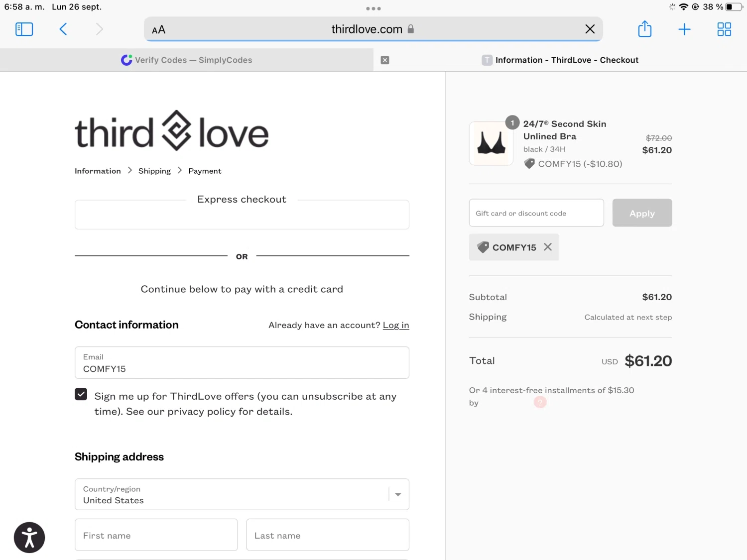
Task: Remove the applied COMFY15 discount code
Action: pyautogui.click(x=548, y=247)
